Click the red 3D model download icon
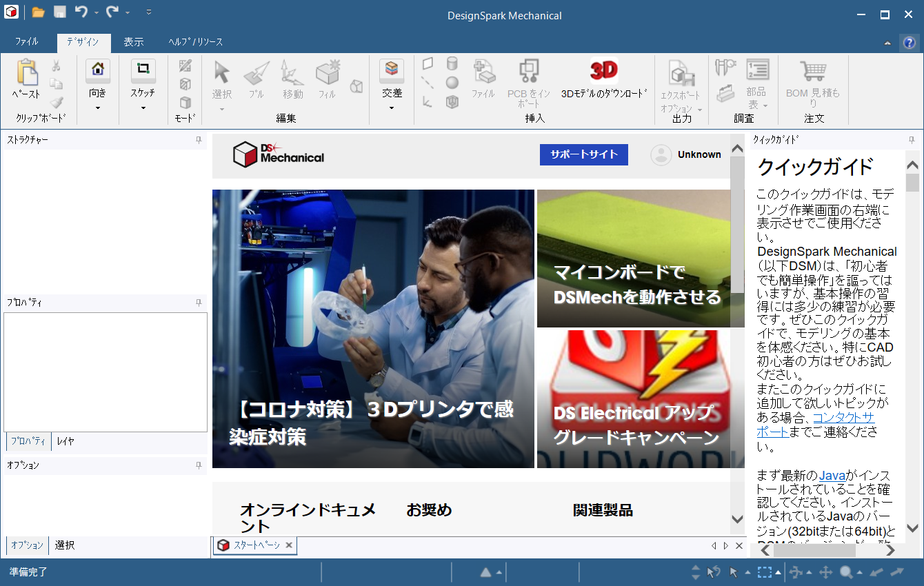The image size is (924, 586). [604, 71]
